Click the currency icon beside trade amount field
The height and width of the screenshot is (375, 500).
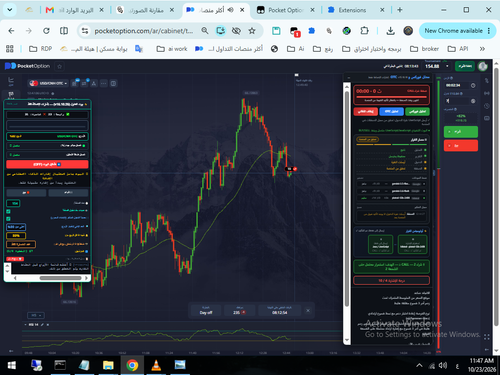473,101
